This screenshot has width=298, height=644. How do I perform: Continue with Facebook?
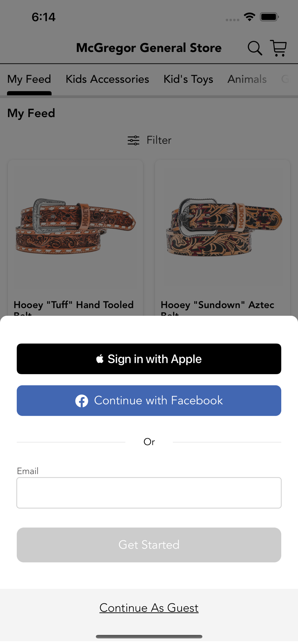point(149,401)
